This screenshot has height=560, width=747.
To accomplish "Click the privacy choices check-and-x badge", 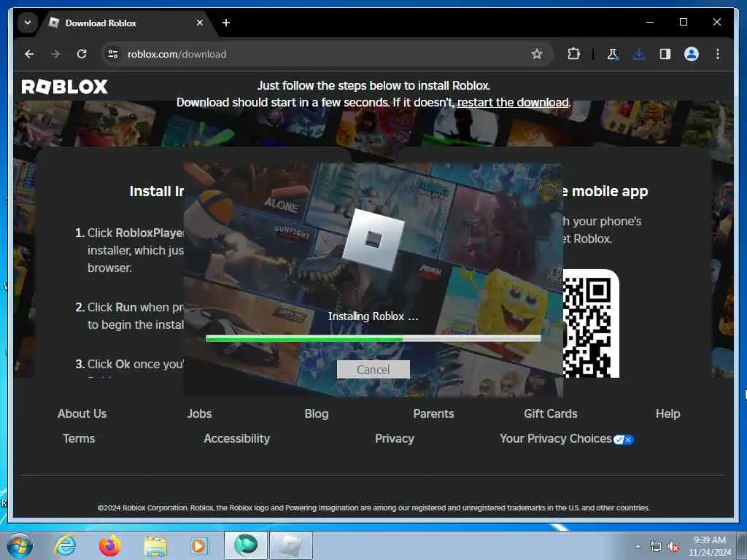I will [623, 440].
